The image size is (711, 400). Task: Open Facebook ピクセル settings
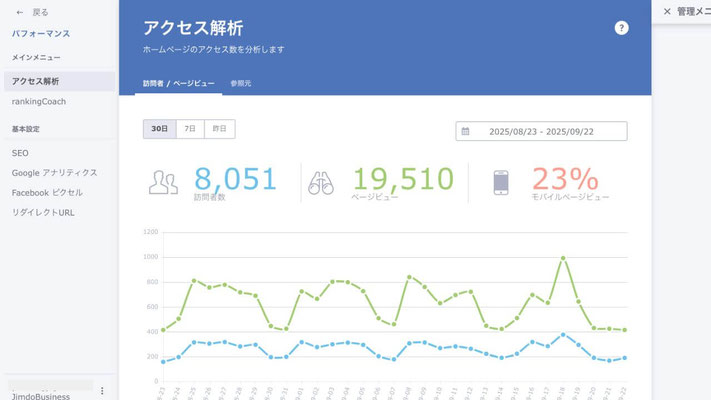click(48, 192)
